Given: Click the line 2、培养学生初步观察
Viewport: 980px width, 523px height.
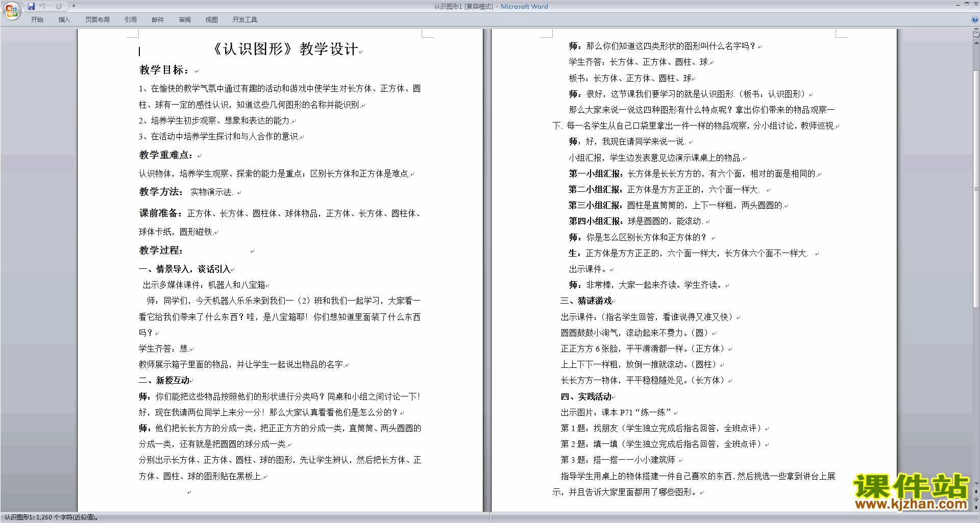Looking at the screenshot, I should coord(215,120).
